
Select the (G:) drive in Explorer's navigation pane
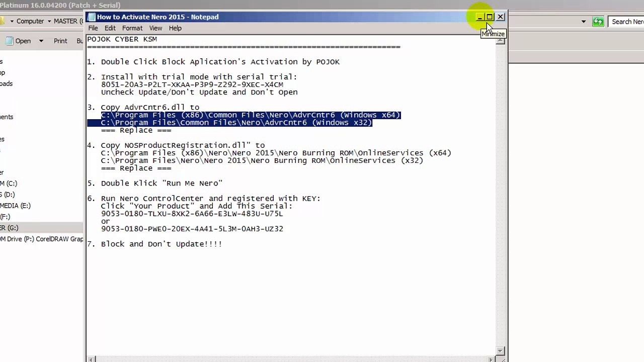9,228
